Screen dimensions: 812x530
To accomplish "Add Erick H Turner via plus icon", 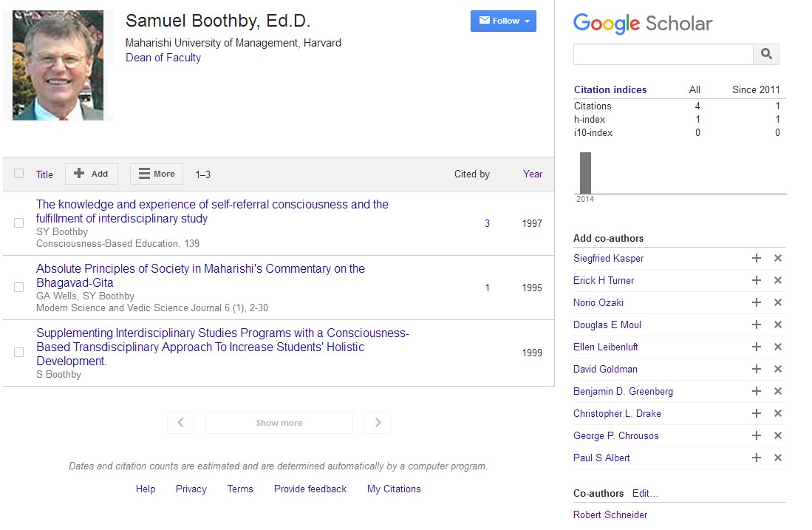I will [x=756, y=280].
